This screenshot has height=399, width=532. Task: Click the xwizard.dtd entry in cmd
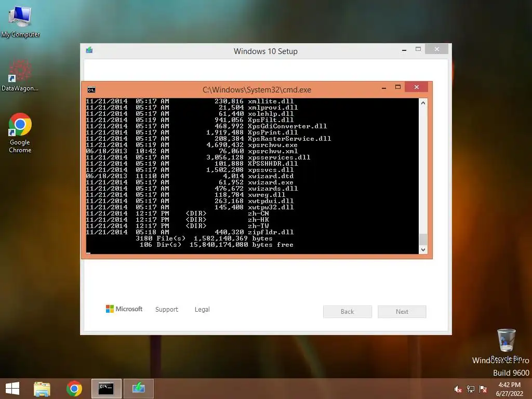click(x=271, y=176)
